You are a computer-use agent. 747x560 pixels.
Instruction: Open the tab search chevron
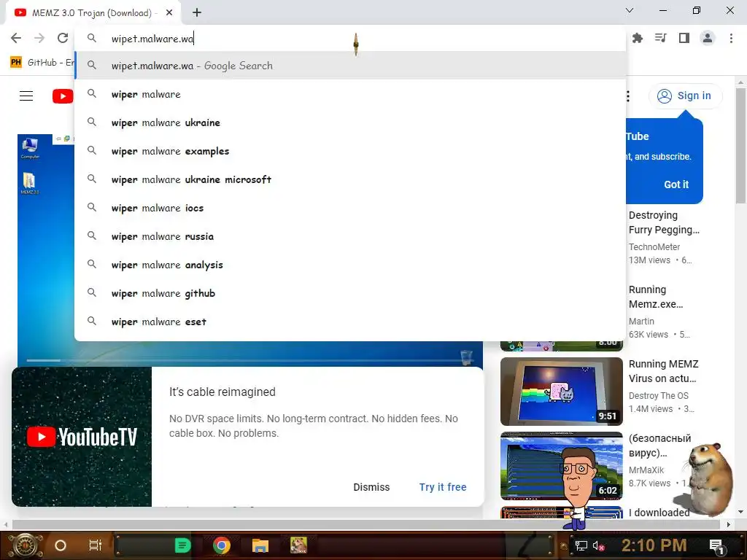point(630,10)
